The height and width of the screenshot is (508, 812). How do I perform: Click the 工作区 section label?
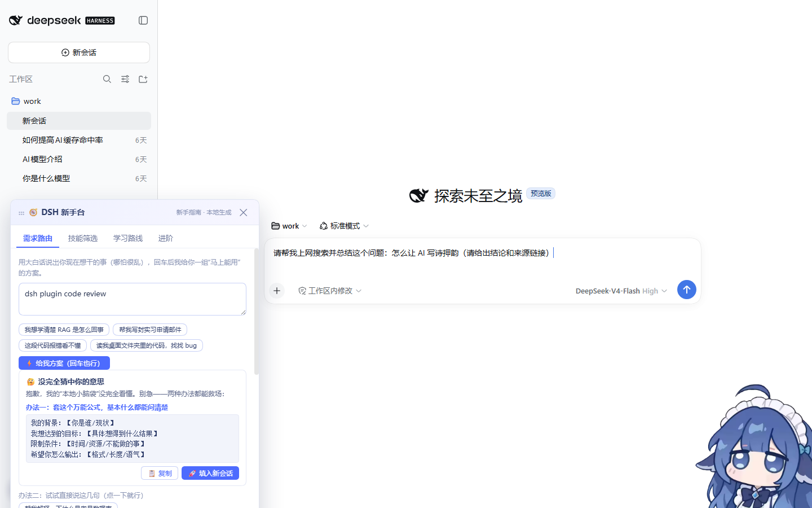pyautogui.click(x=21, y=79)
